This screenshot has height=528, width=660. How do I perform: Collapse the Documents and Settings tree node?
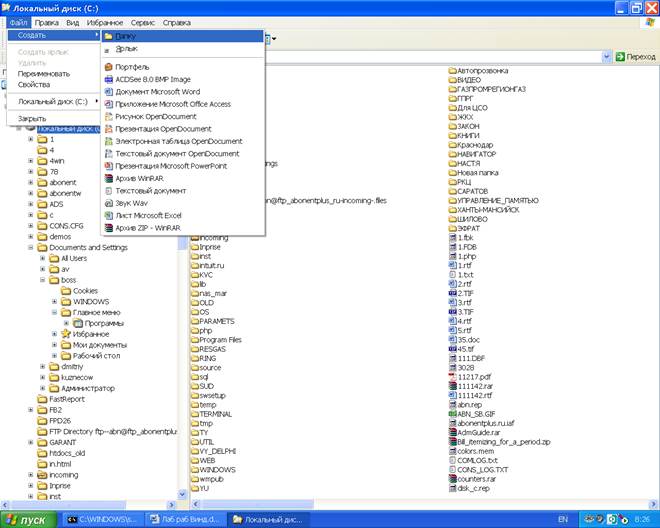click(x=31, y=247)
